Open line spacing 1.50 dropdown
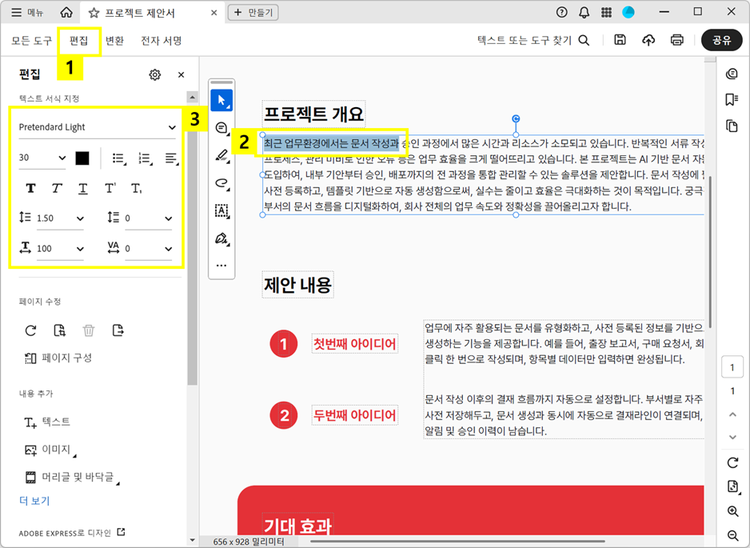Viewport: 750px width, 548px height. click(60, 219)
